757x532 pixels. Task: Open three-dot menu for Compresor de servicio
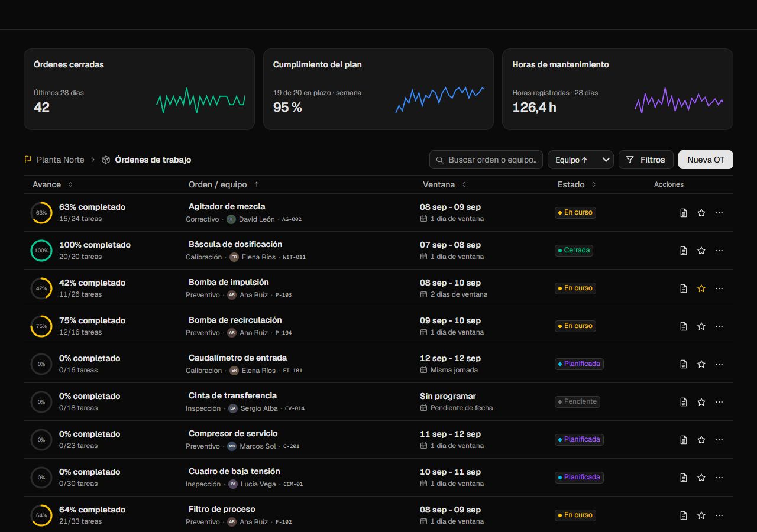tap(719, 440)
